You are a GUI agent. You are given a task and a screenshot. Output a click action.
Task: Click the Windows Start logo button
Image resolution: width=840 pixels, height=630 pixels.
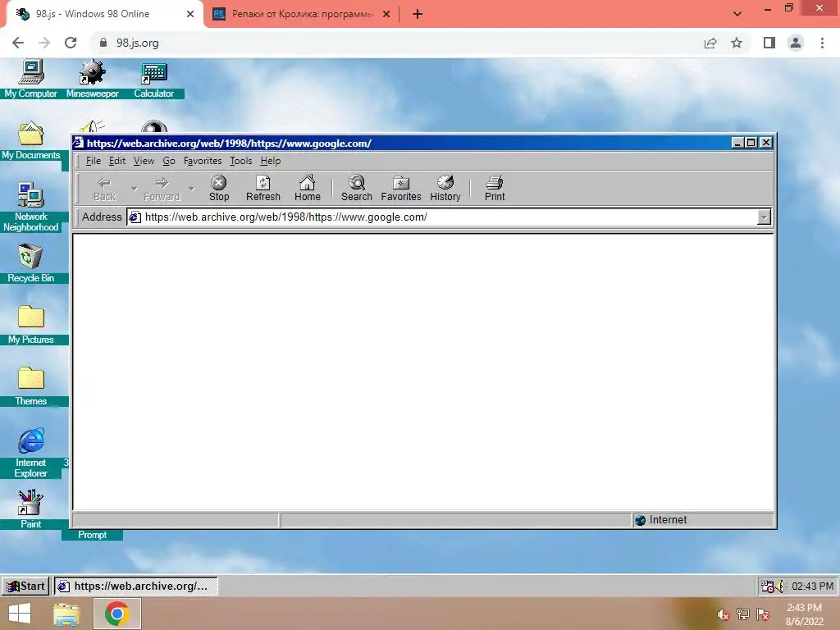(x=20, y=614)
